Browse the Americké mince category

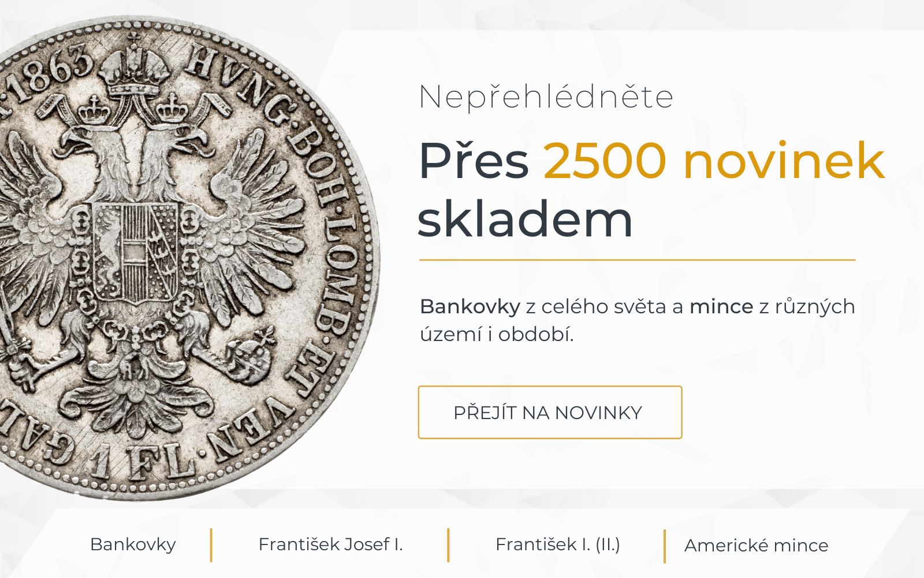click(x=755, y=544)
